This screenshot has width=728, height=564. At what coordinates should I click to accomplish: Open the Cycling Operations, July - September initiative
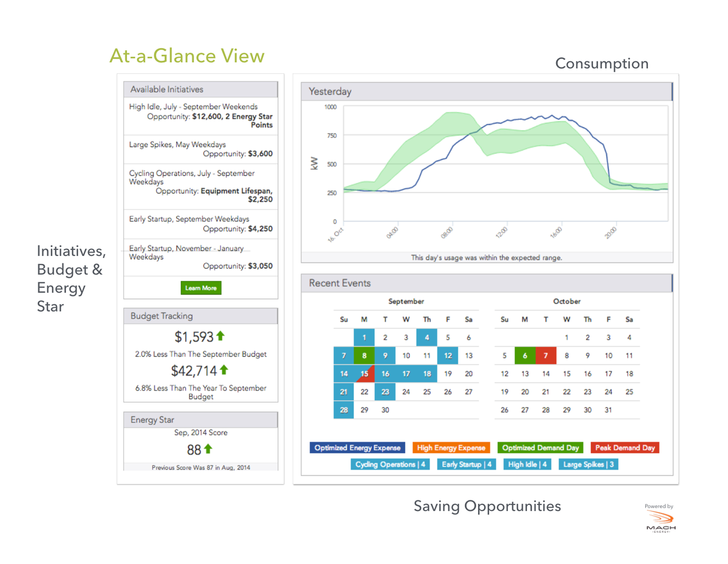click(201, 187)
